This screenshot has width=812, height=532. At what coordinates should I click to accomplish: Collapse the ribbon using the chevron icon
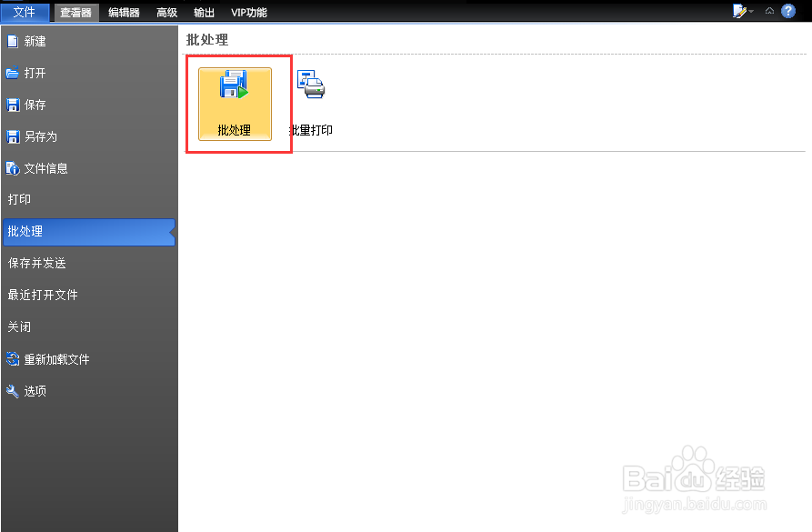(x=769, y=11)
